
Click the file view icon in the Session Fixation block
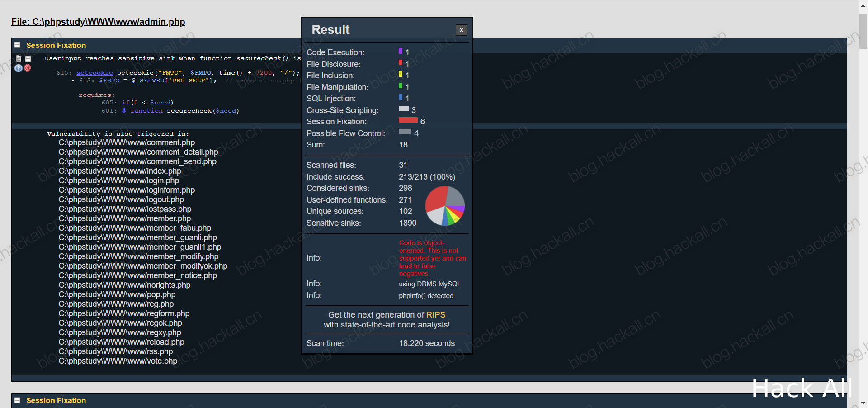tap(19, 58)
